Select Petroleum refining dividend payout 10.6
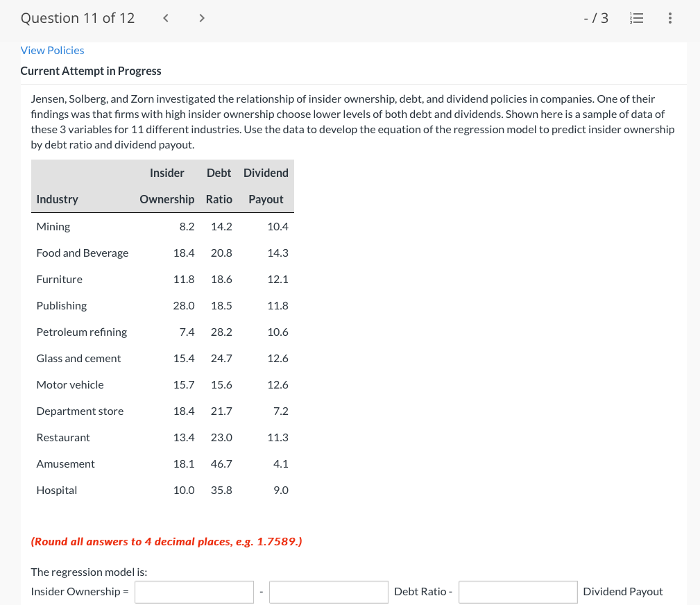 click(278, 332)
